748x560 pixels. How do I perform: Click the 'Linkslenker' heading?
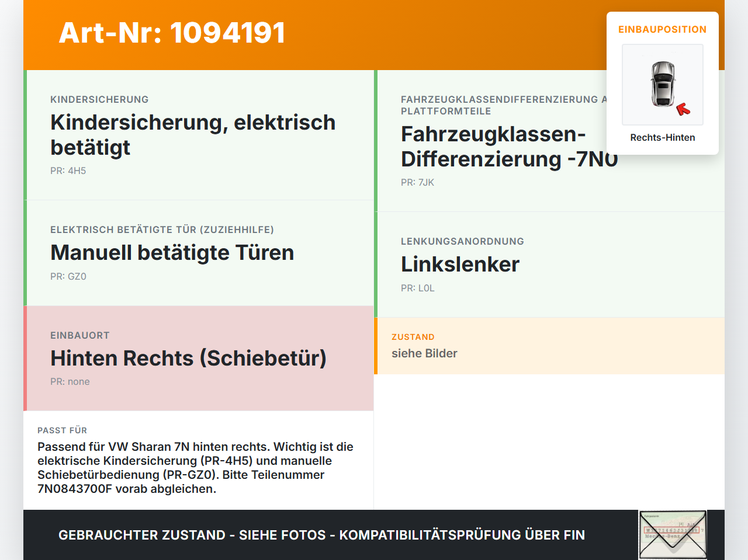click(460, 265)
